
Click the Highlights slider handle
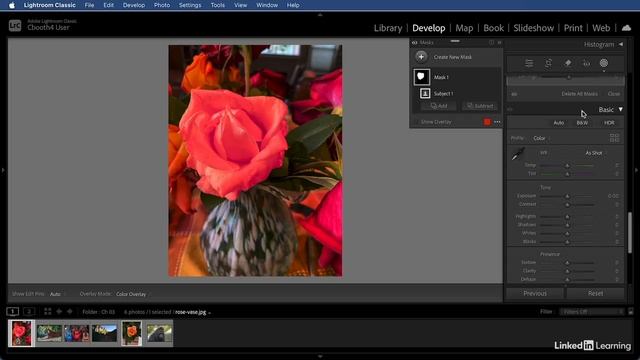coord(567,217)
